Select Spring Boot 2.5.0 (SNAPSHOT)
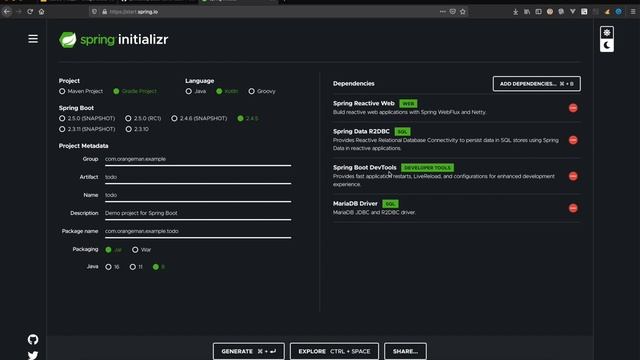 click(87, 118)
